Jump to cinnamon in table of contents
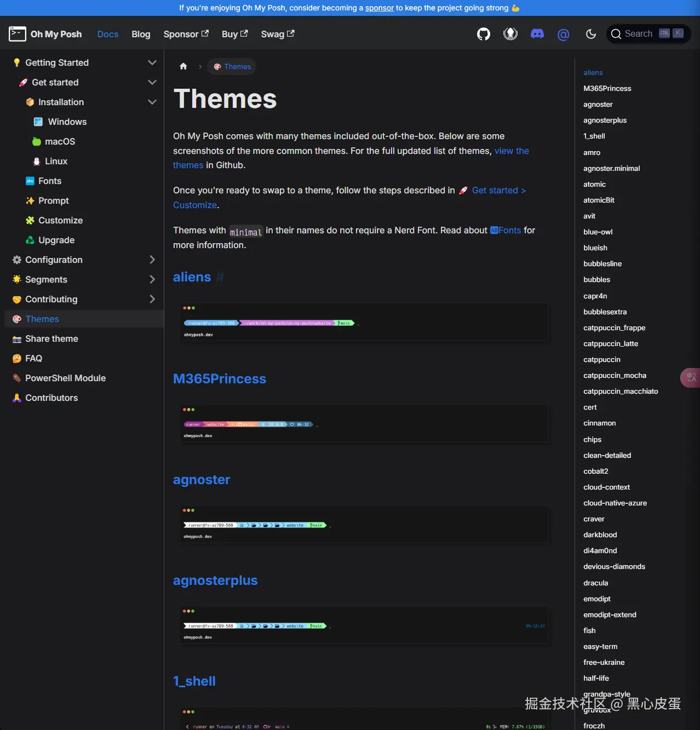Viewport: 700px width, 730px height. pyautogui.click(x=599, y=423)
